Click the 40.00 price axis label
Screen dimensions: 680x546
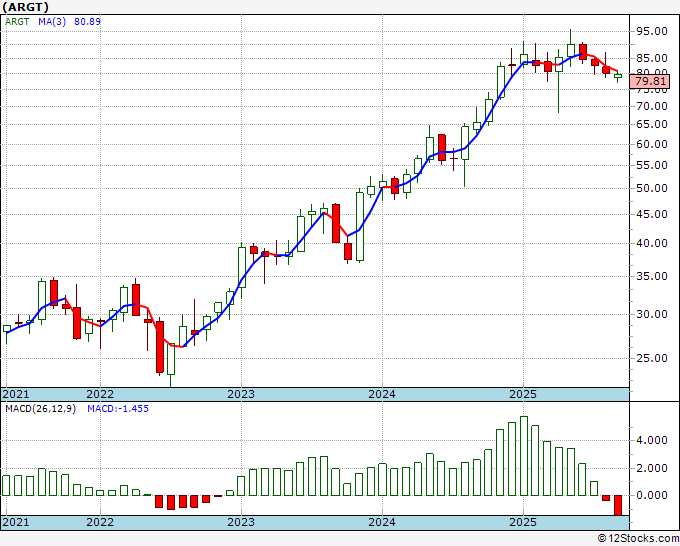tap(651, 243)
